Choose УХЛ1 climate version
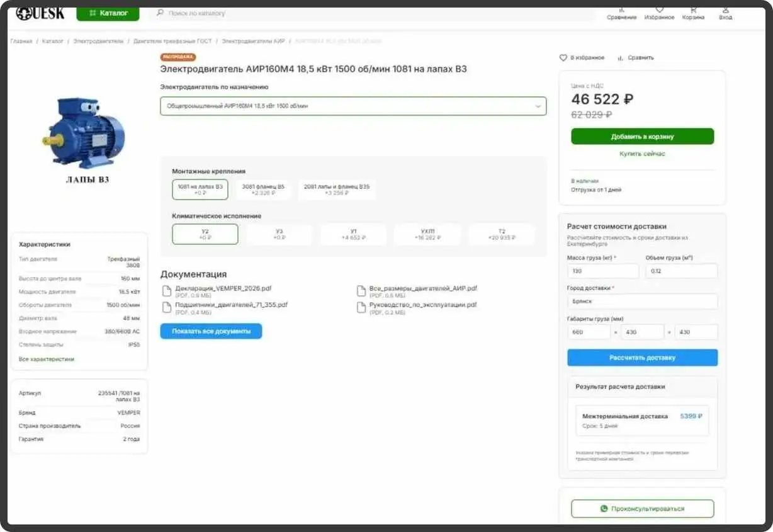Screen dimensions: 773x532 tap(427, 234)
